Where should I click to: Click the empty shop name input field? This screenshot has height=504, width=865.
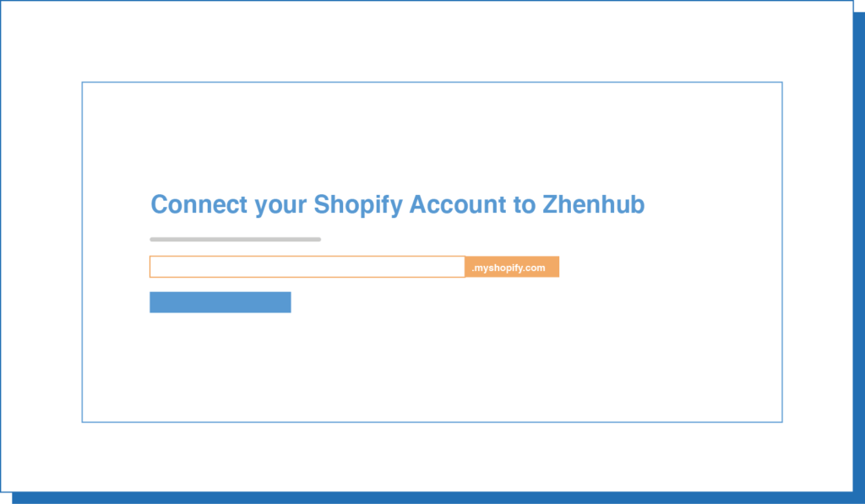[307, 267]
